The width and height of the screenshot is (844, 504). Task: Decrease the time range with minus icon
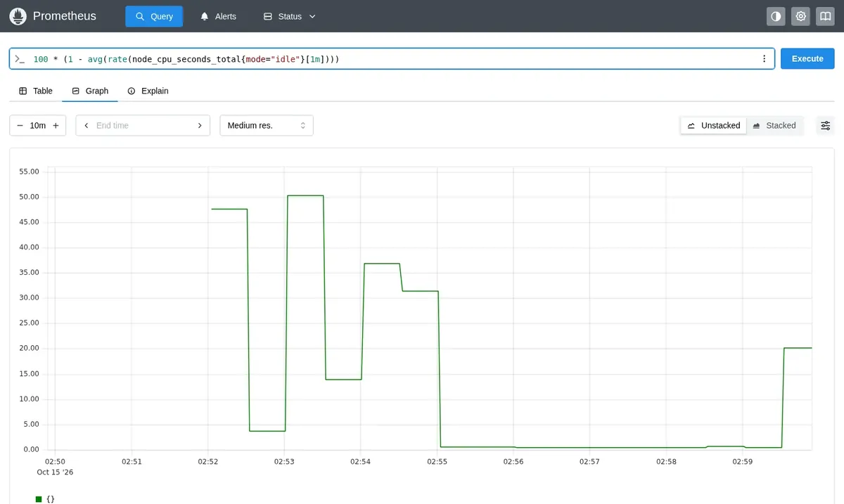tap(20, 125)
